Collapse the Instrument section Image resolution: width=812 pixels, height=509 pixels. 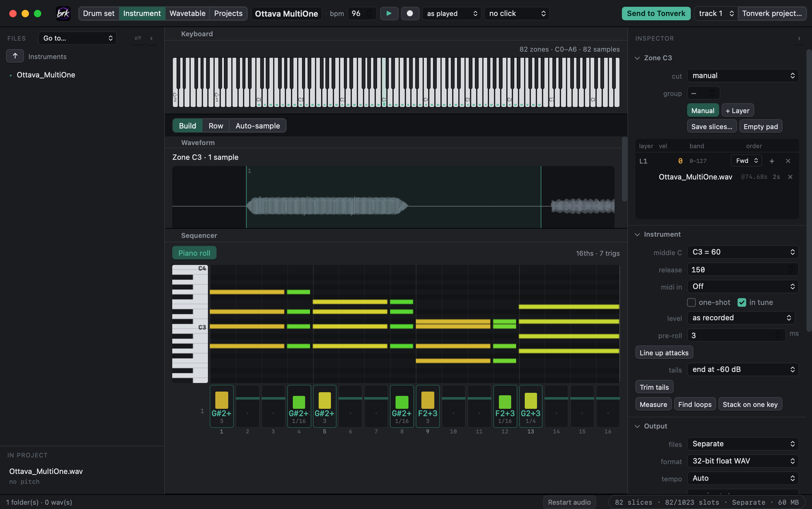[637, 235]
